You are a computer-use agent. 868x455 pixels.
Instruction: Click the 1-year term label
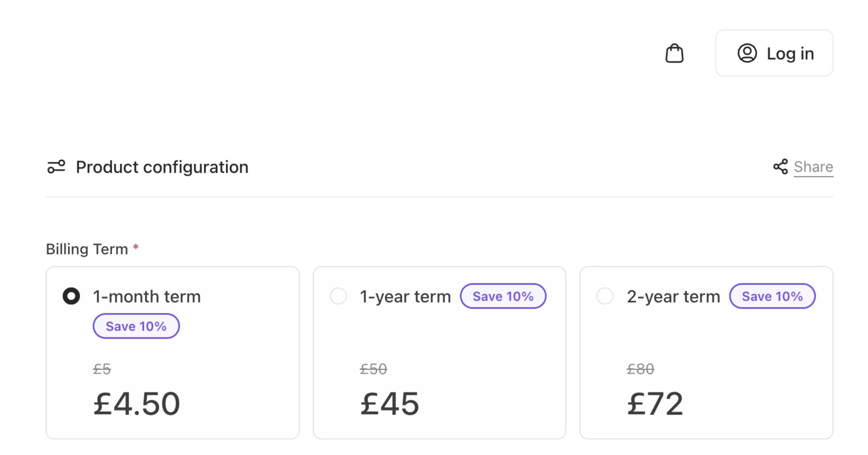405,296
